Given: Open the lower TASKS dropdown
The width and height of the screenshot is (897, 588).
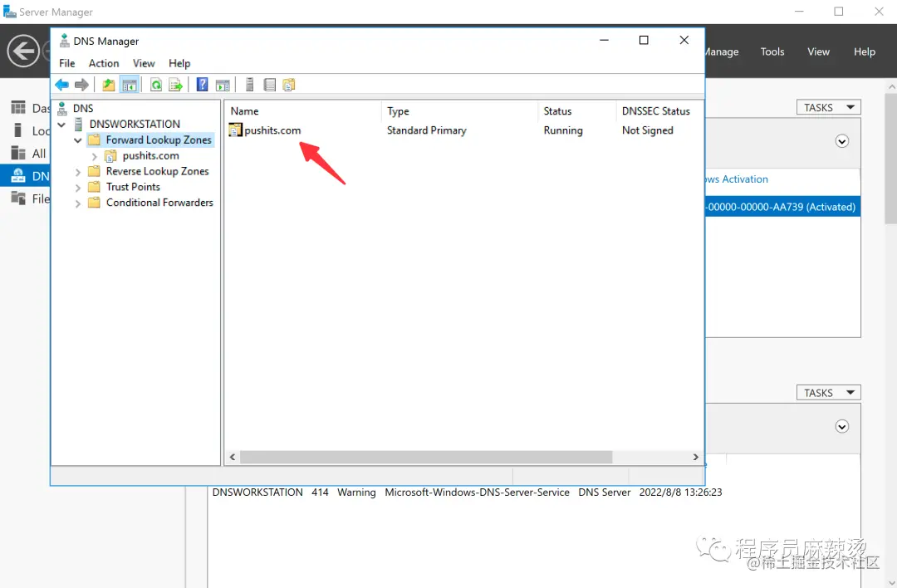Looking at the screenshot, I should (x=828, y=392).
